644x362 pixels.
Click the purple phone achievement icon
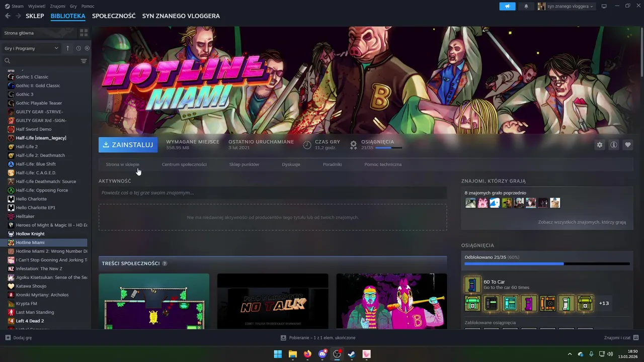pyautogui.click(x=528, y=303)
